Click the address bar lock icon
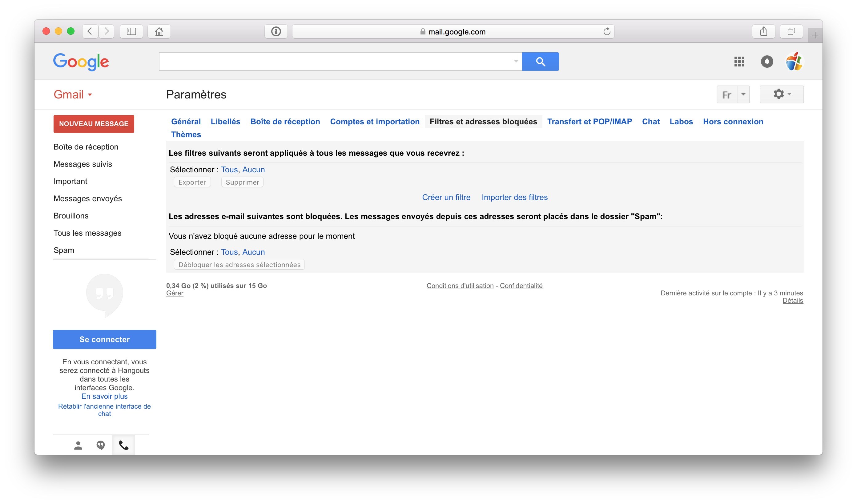This screenshot has width=857, height=504. 423,32
